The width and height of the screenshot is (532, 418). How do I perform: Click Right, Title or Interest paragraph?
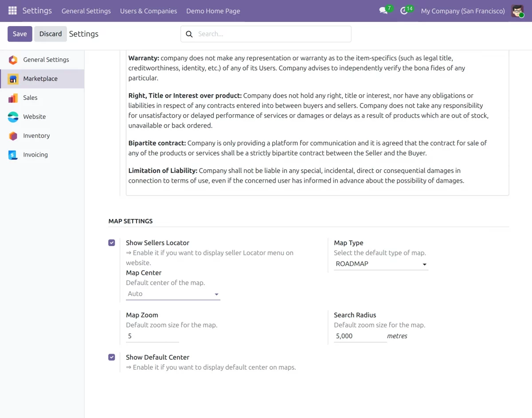309,110
